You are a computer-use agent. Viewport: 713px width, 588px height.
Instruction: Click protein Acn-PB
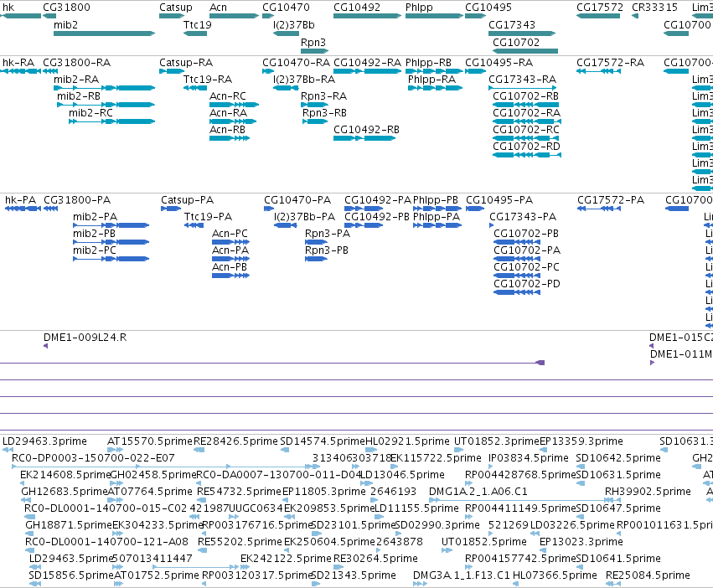231,276
